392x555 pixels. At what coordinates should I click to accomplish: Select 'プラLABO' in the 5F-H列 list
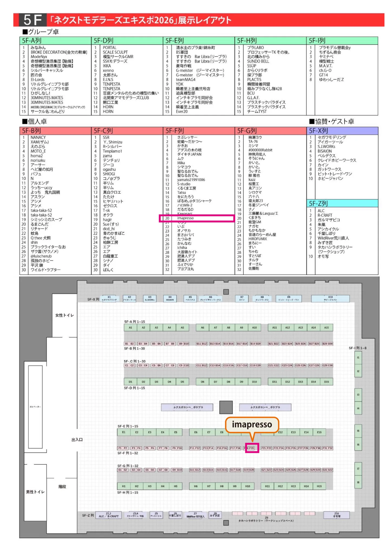click(256, 48)
